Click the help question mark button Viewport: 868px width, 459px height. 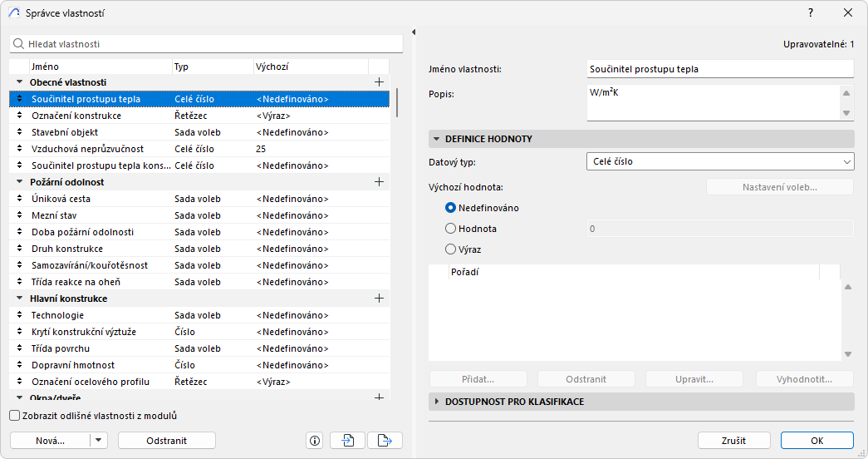point(811,12)
